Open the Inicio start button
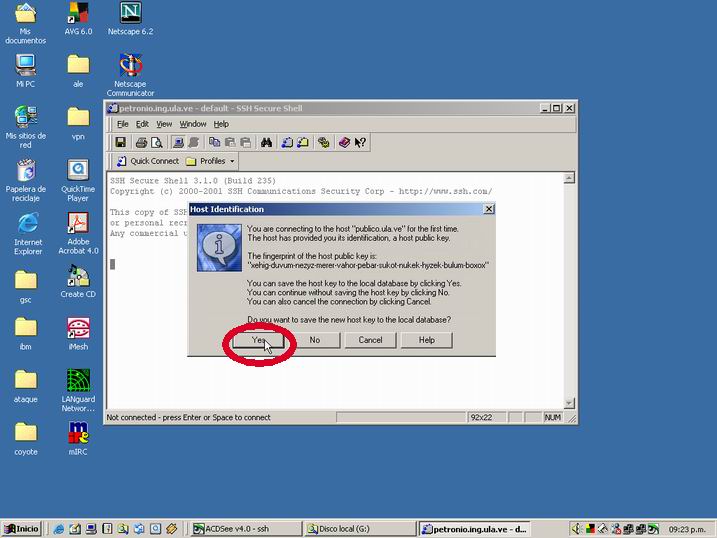Image resolution: width=717 pixels, height=538 pixels. 21,529
